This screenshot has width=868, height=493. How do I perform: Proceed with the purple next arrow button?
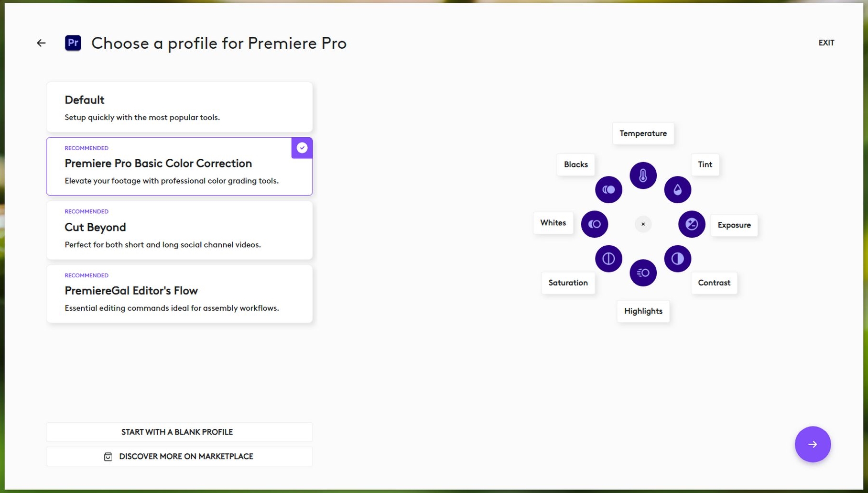813,444
